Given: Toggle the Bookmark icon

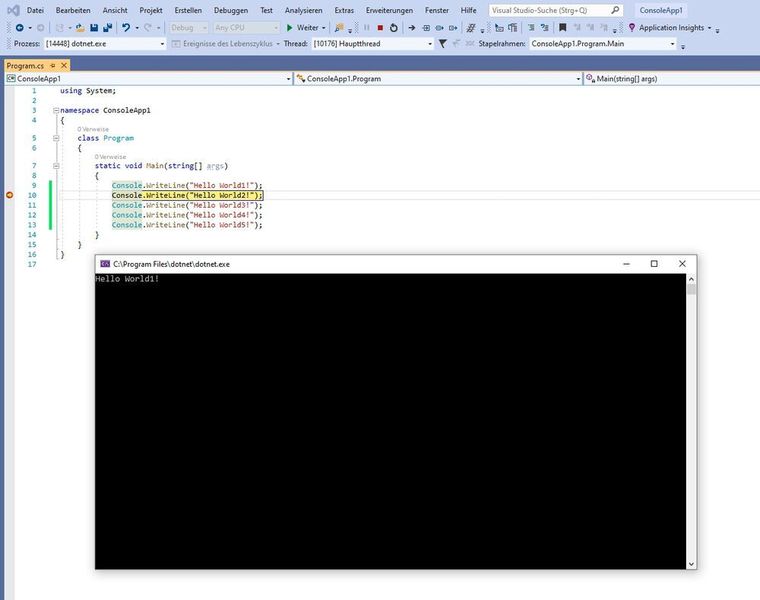Looking at the screenshot, I should 562,28.
